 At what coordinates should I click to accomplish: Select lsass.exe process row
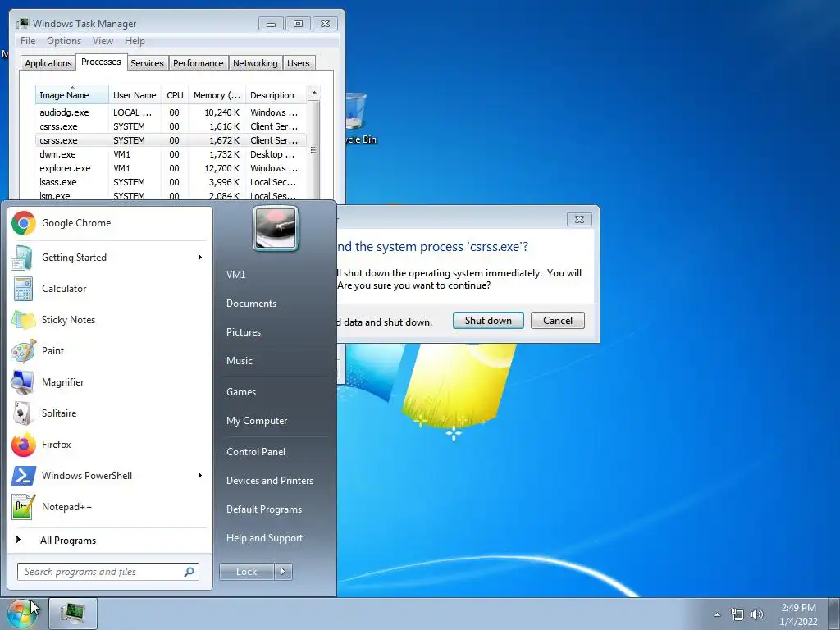tap(171, 182)
